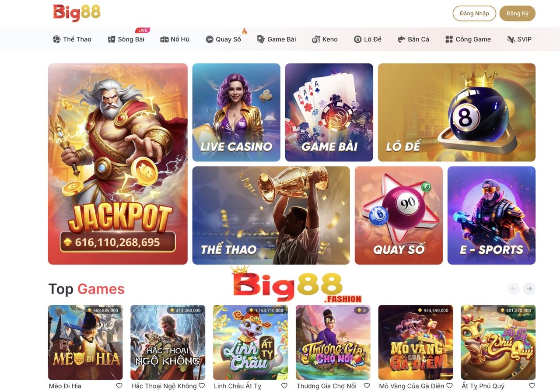Favorite Mèo Đi Hia with heart
The image size is (560, 392).
point(119,386)
